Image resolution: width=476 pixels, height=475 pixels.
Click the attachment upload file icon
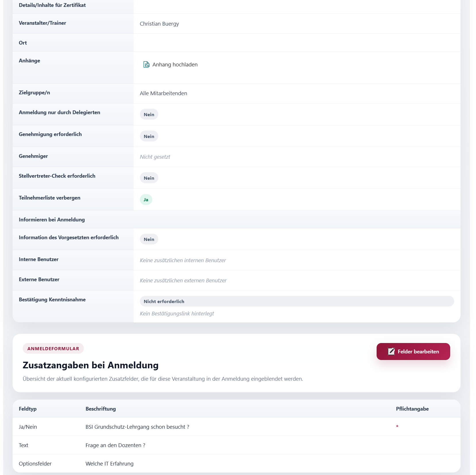click(147, 64)
